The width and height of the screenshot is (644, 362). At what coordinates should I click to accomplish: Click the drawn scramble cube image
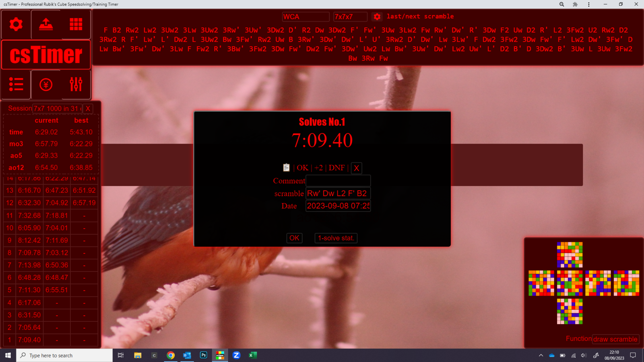click(584, 283)
